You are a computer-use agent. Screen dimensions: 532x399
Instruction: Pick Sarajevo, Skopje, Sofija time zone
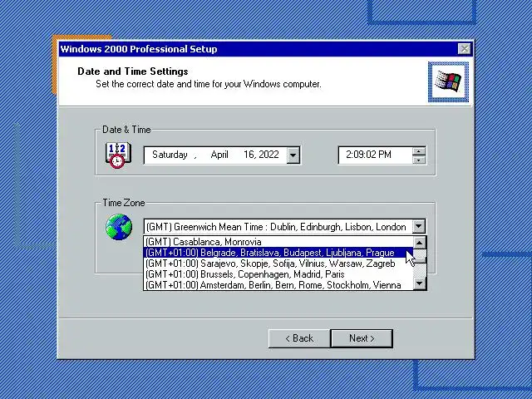[x=278, y=264]
